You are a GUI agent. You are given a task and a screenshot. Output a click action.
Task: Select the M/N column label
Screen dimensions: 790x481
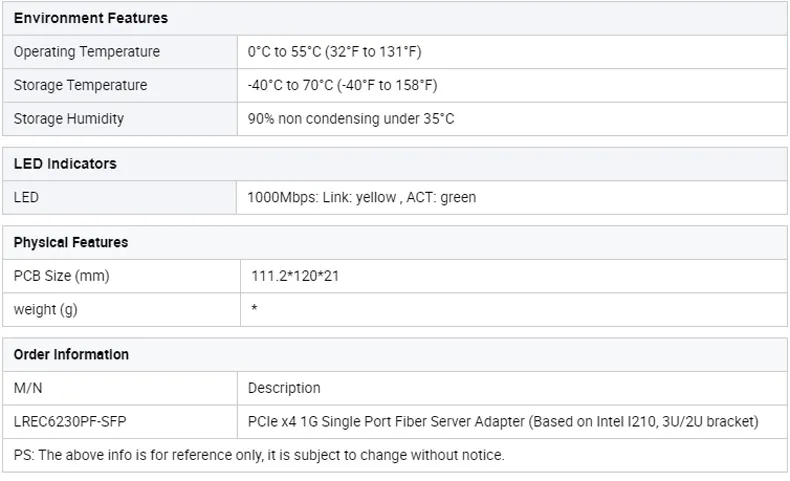coord(28,388)
